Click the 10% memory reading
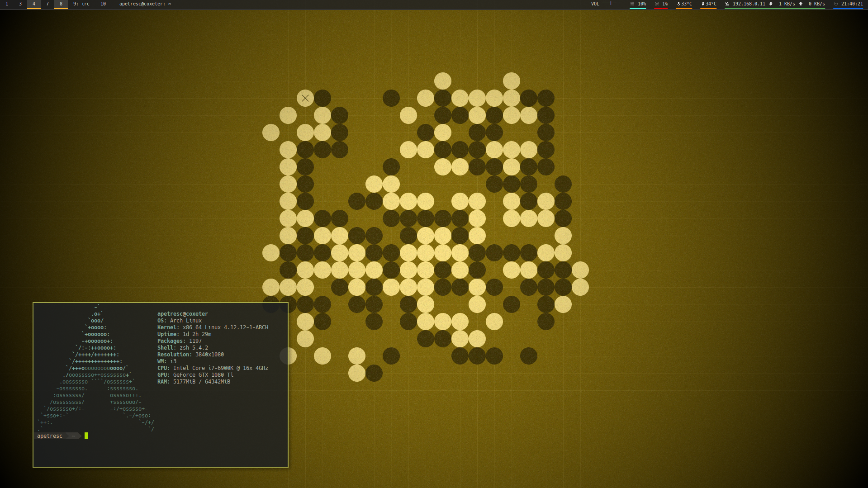 pos(642,4)
